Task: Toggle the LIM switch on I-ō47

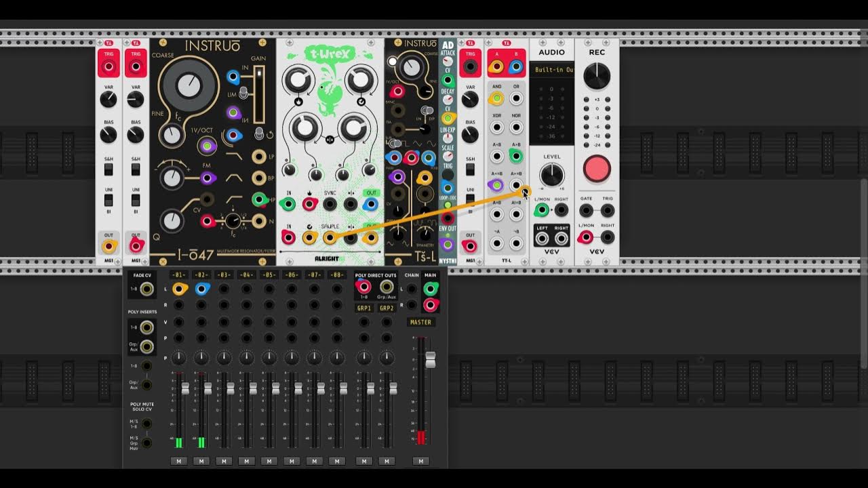Action: click(243, 94)
